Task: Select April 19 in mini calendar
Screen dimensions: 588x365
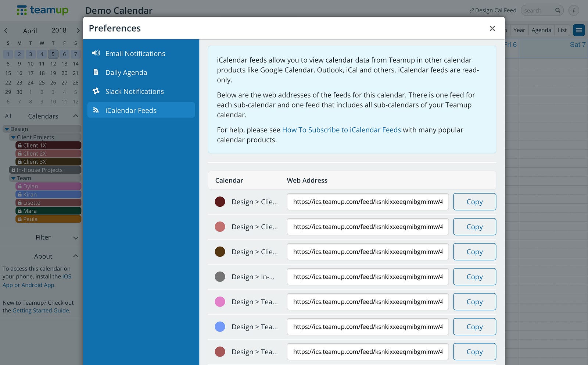Action: click(53, 73)
